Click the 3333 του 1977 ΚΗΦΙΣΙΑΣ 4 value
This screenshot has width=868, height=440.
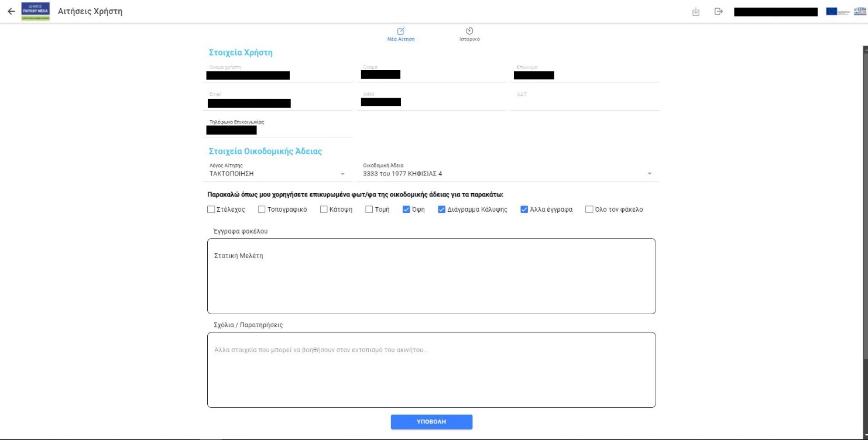point(403,174)
